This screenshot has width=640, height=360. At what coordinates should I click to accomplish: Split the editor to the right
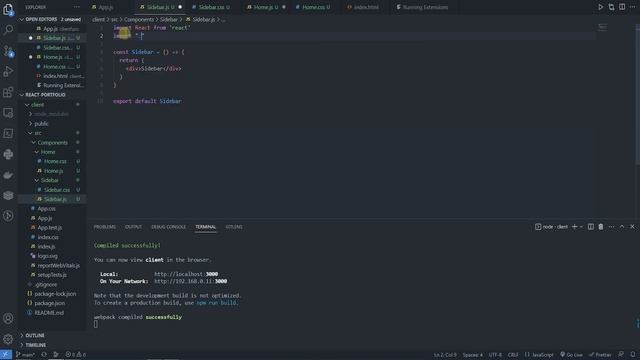pyautogui.click(x=622, y=7)
